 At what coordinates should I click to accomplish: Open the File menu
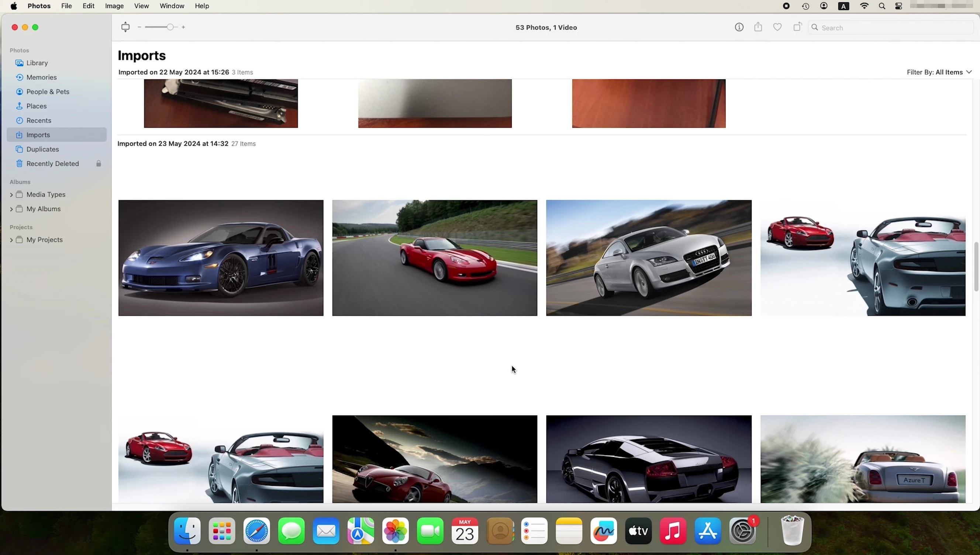[66, 6]
